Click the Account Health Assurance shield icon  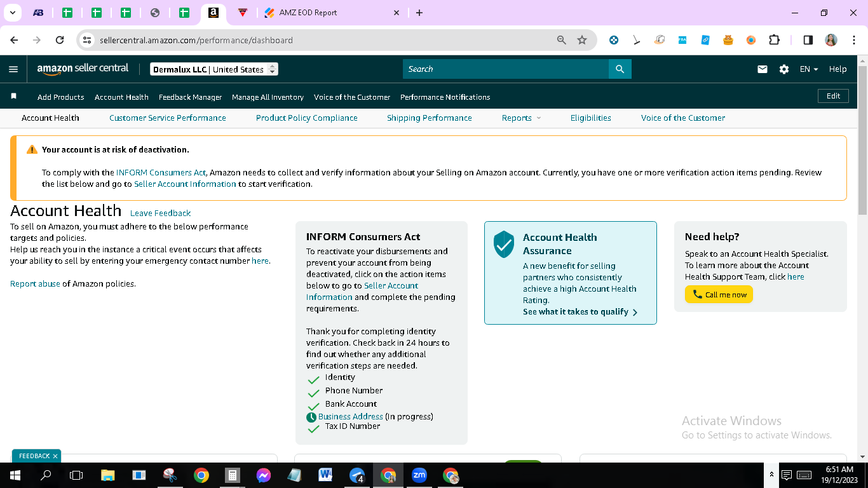pyautogui.click(x=504, y=244)
